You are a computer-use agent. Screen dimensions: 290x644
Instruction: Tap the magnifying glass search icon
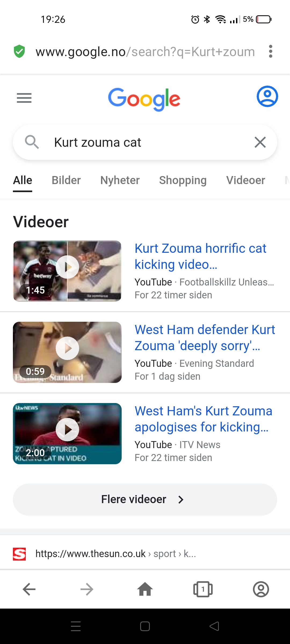pos(32,142)
